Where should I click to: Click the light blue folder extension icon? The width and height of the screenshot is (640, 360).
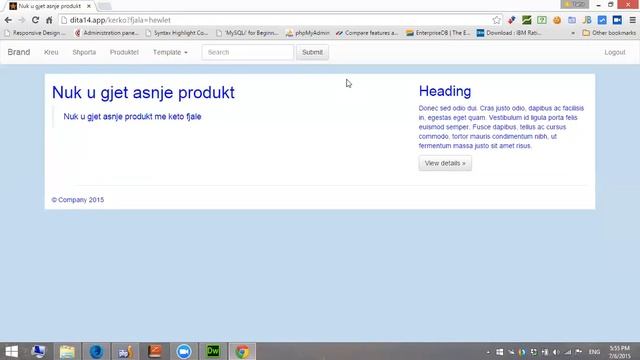click(572, 20)
